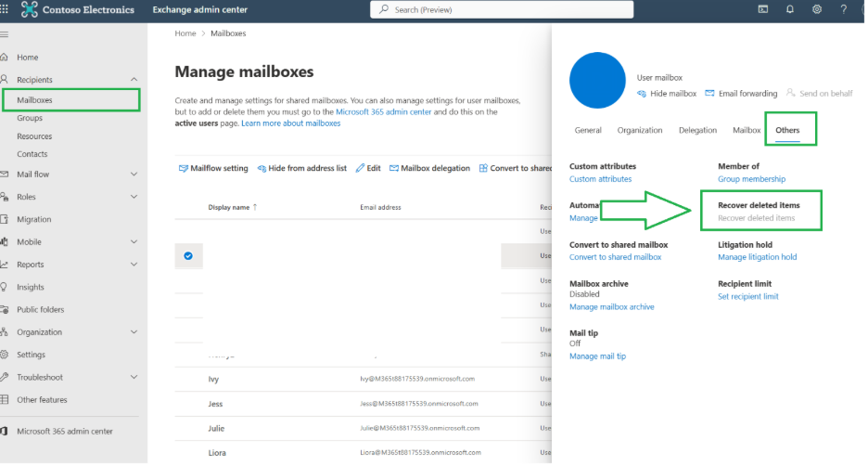868x466 pixels.
Task: Click the Other features grid icon
Action: pyautogui.click(x=5, y=399)
